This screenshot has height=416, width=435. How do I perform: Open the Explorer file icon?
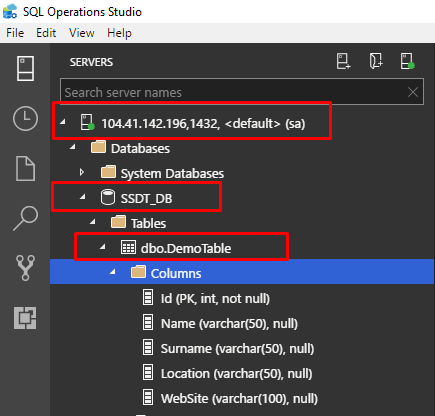(25, 168)
